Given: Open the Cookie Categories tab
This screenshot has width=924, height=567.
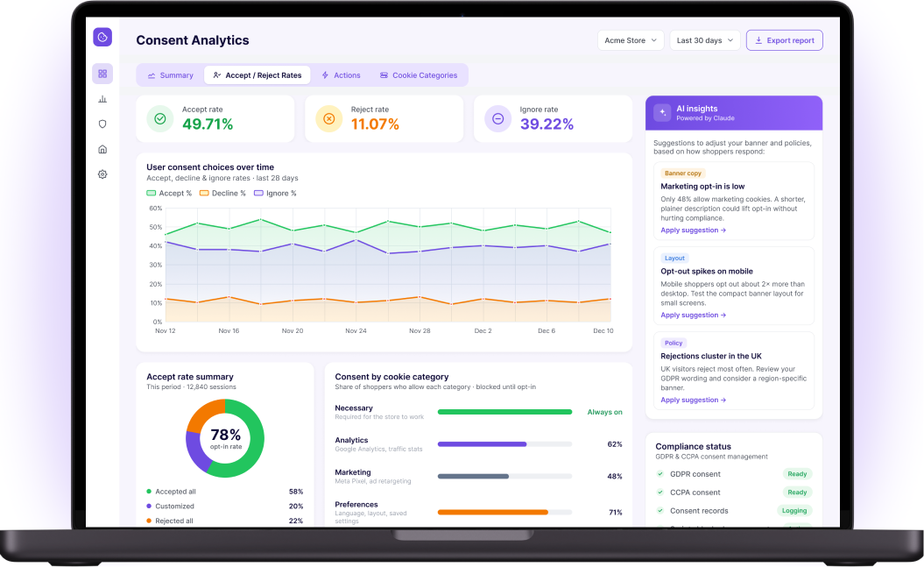Looking at the screenshot, I should click(419, 75).
